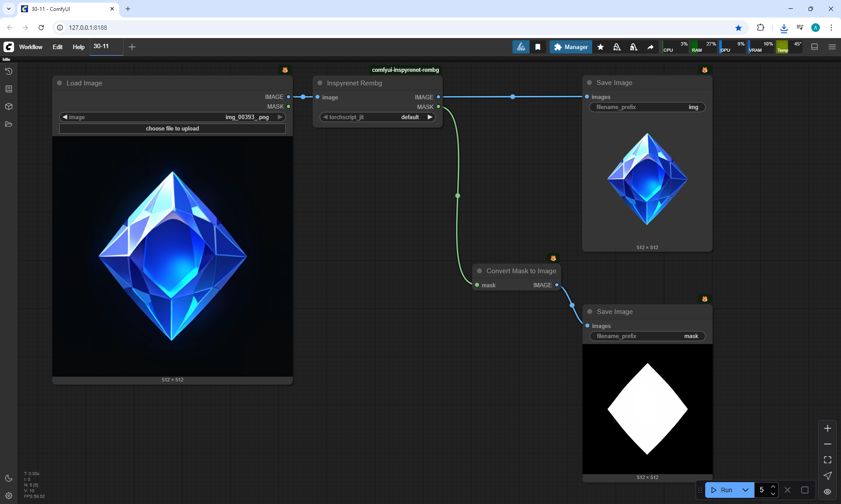The image size is (841, 504).
Task: Click the Manager button
Action: click(571, 47)
